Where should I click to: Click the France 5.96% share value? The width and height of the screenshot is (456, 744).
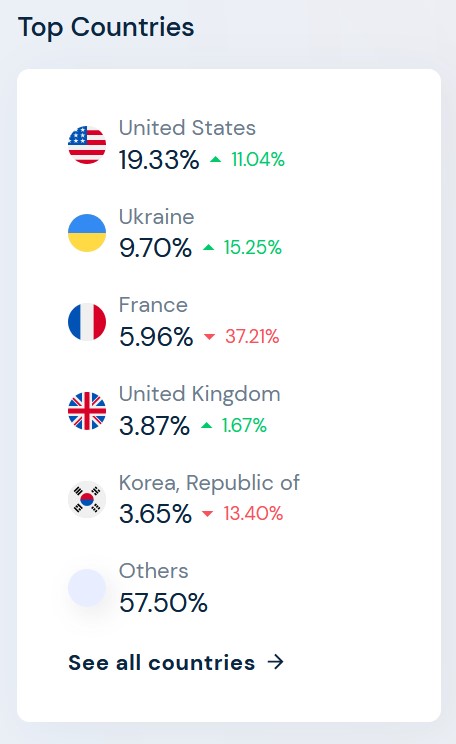coord(156,337)
